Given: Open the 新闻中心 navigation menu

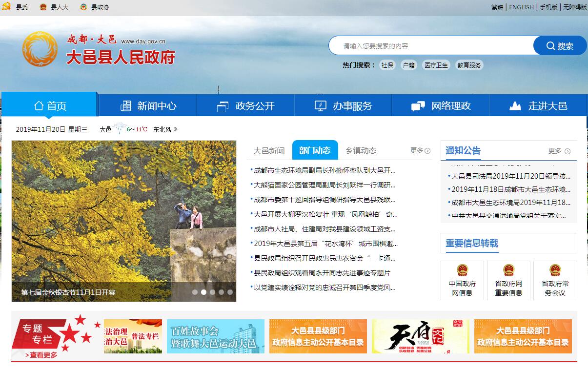Looking at the screenshot, I should pos(148,106).
